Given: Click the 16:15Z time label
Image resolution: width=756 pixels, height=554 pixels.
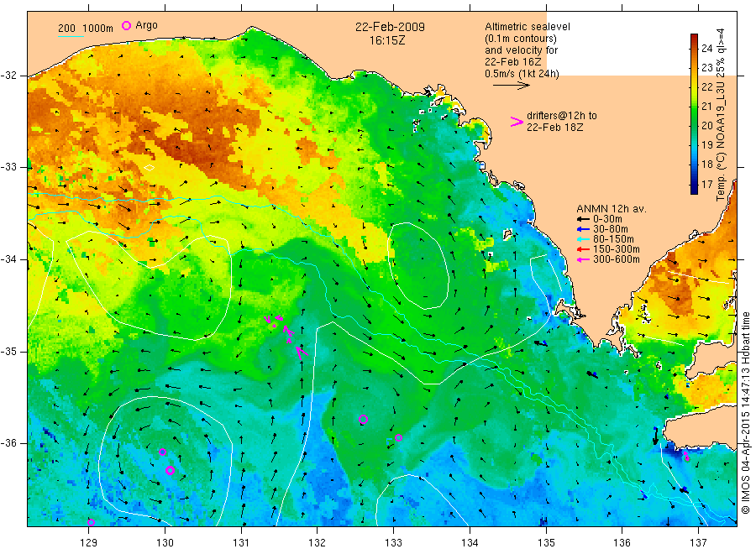Looking at the screenshot, I should [x=387, y=40].
